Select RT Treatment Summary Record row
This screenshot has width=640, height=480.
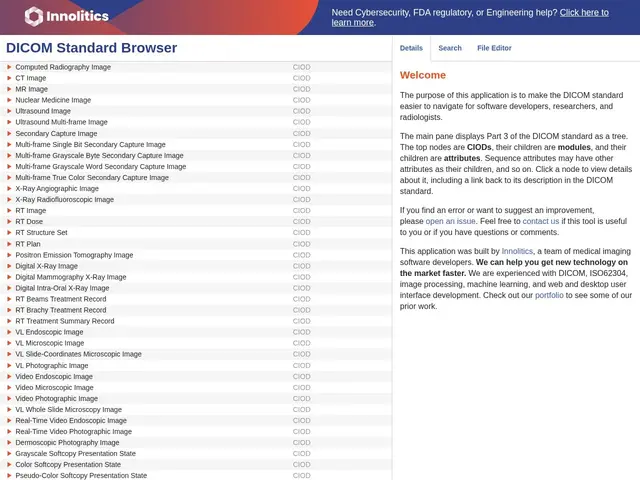pos(196,321)
